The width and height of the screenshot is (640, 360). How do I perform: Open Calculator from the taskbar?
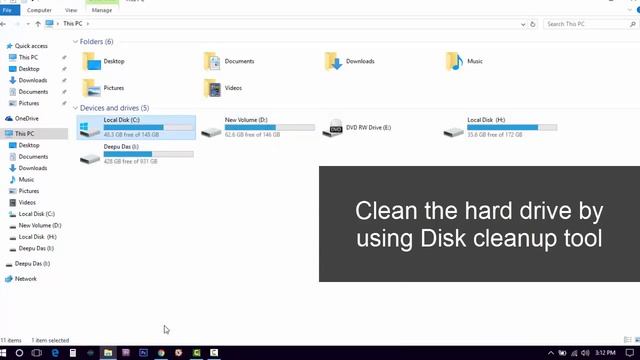click(x=73, y=353)
